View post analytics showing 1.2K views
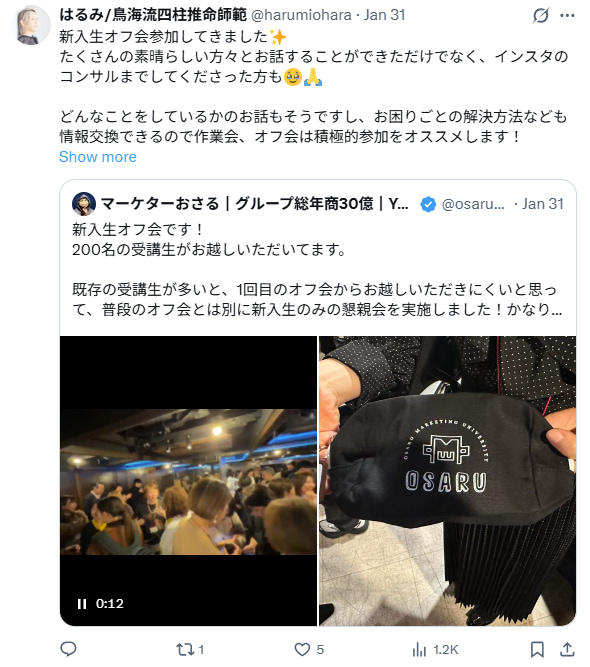Screen dimensions: 590x667 pos(435,650)
